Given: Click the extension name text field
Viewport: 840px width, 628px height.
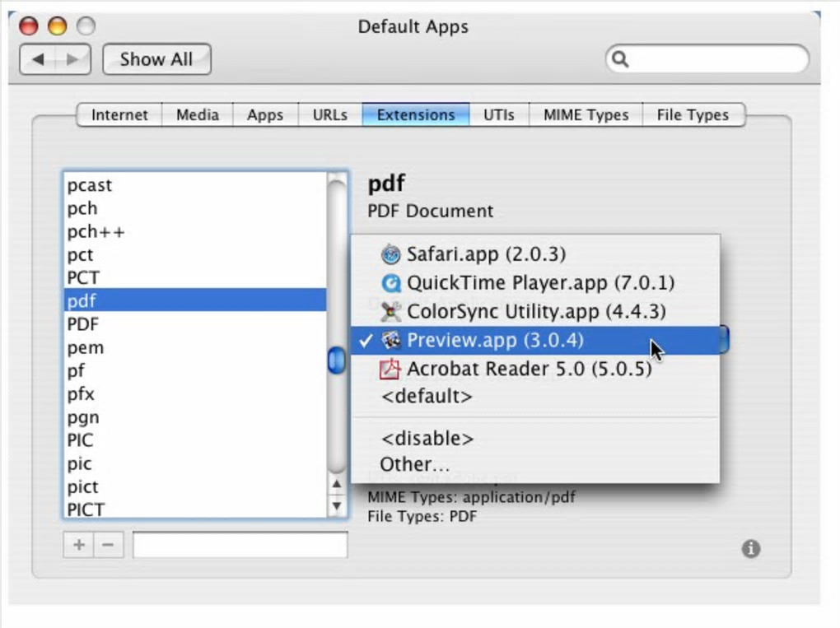Looking at the screenshot, I should [x=240, y=545].
